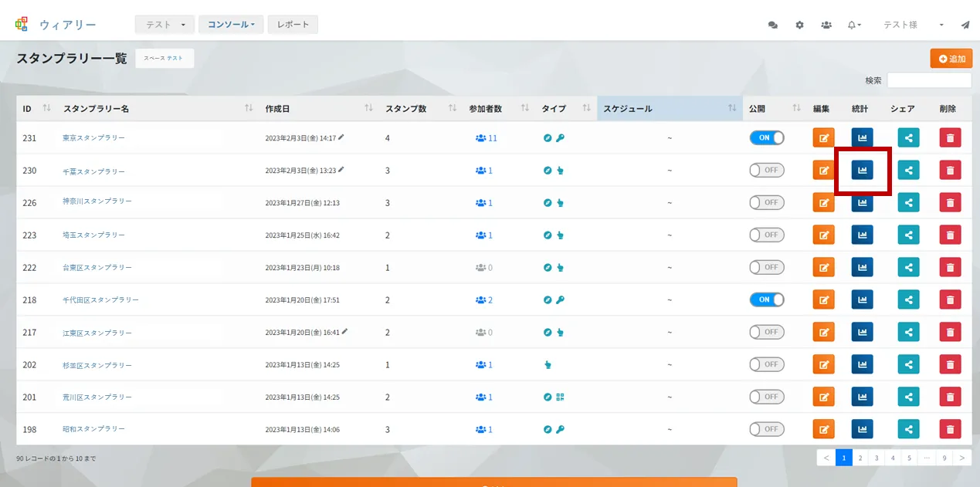Open the chat messages icon in header
This screenshot has width=980, height=487.
click(773, 25)
